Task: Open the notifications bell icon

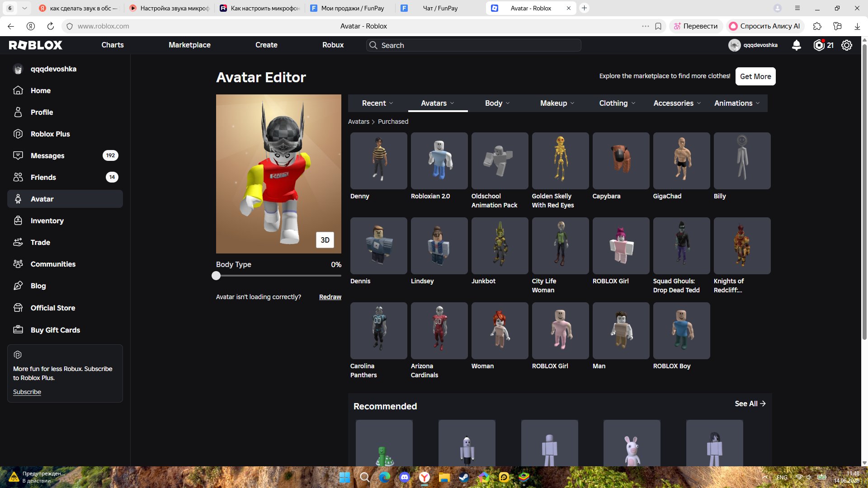Action: pos(797,45)
